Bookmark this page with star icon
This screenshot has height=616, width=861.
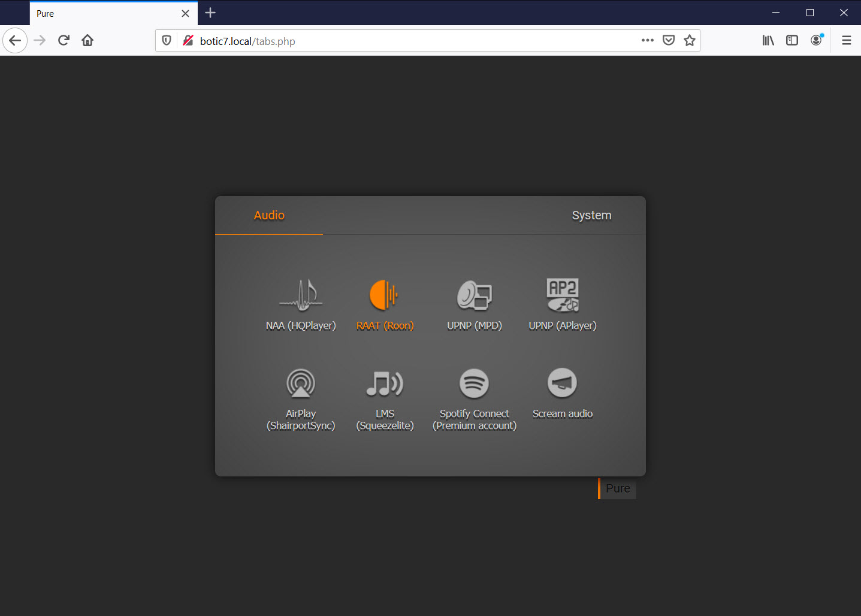click(x=690, y=40)
